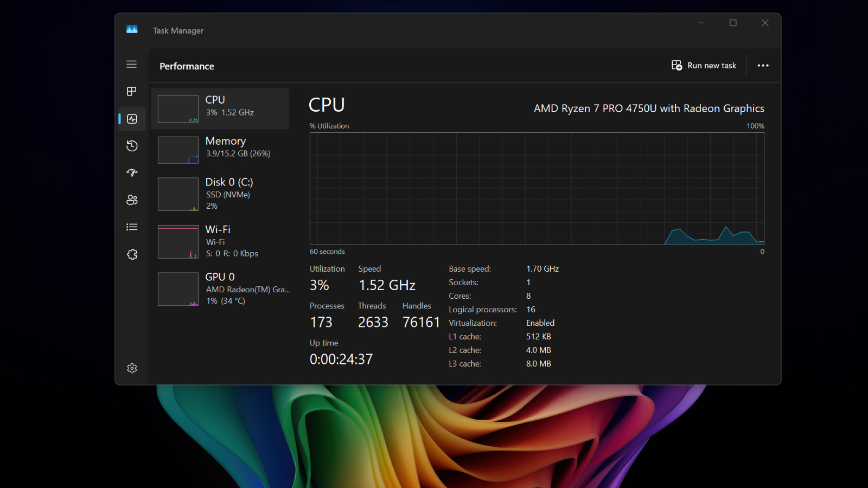Click the 2633 threads value
Screen dimensions: 868x488
coord(373,323)
